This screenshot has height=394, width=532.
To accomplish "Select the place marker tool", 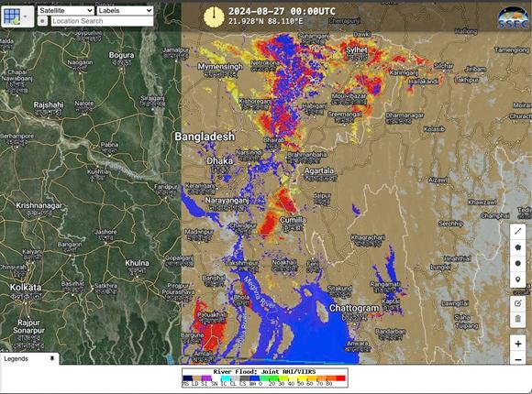I will (x=517, y=279).
